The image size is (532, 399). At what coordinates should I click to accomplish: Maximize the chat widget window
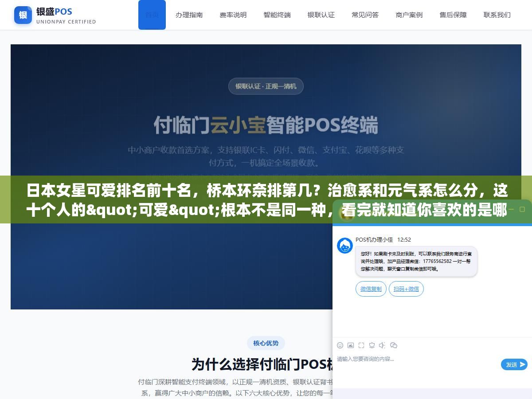[x=523, y=209]
